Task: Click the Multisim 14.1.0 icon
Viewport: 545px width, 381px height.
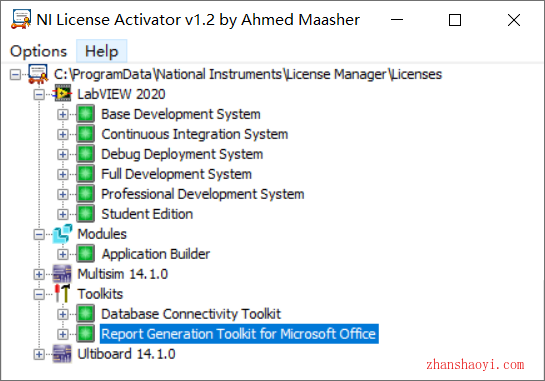Action: click(x=62, y=274)
